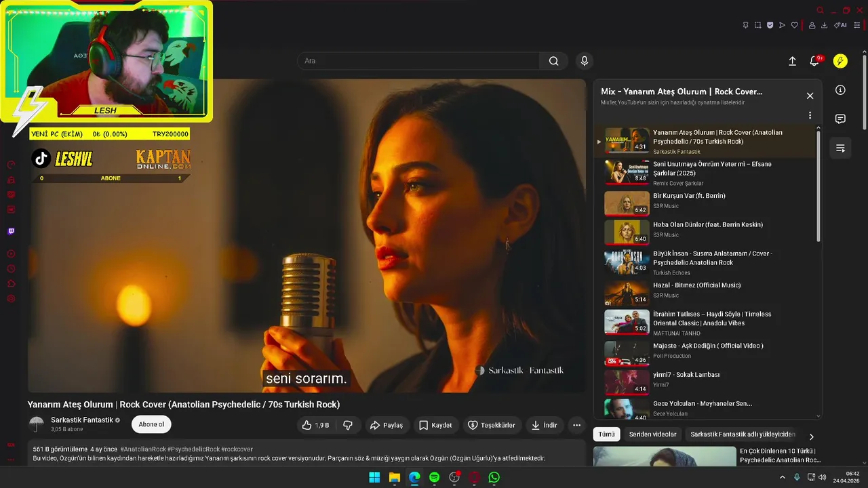Image resolution: width=868 pixels, height=488 pixels.
Task: Toggle the playlist queue icon in right sidebar
Action: (x=840, y=148)
